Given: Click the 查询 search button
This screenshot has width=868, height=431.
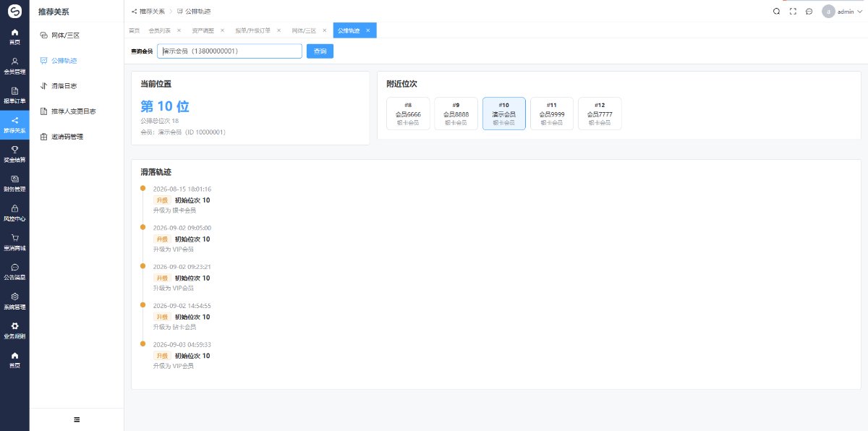Looking at the screenshot, I should coord(320,51).
